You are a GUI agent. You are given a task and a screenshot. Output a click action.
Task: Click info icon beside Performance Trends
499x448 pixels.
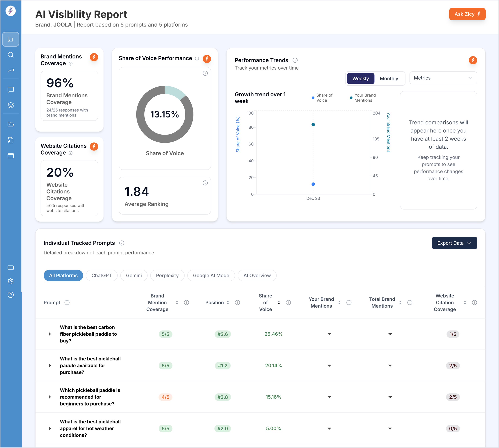tap(295, 60)
